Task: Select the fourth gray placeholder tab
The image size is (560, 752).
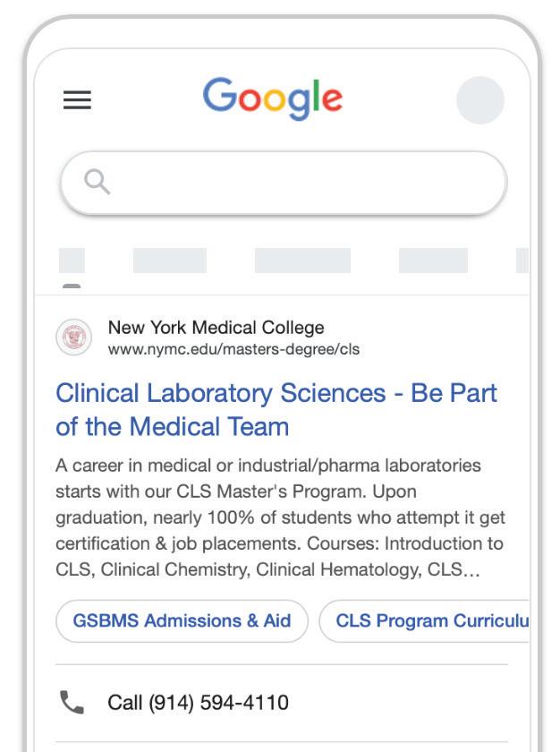Action: [x=433, y=261]
